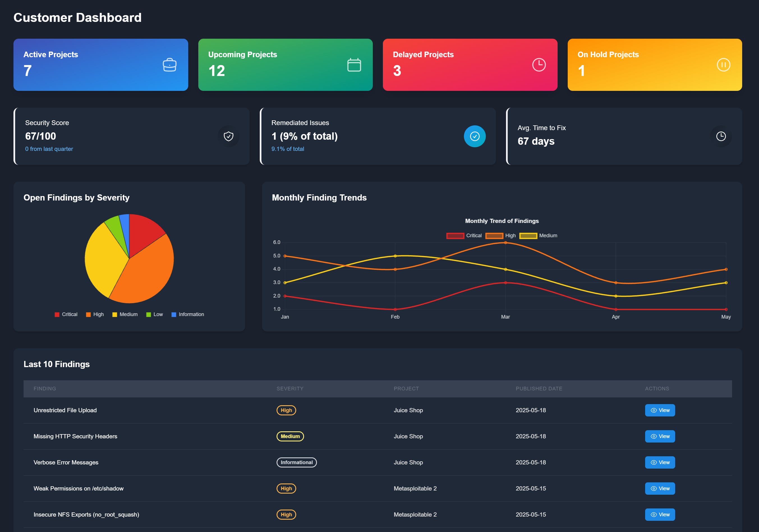Click the On Hold pause icon
Screen dimensions: 759x532
tap(723, 65)
